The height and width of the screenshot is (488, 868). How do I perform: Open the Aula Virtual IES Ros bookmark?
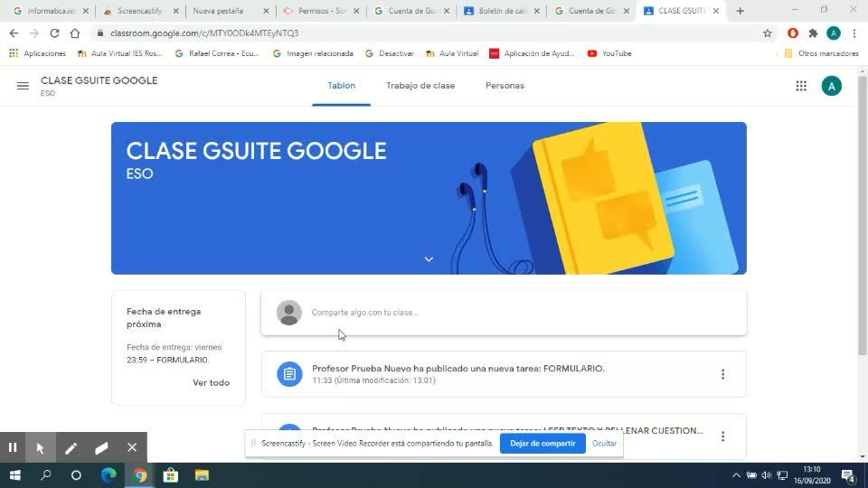(x=119, y=53)
